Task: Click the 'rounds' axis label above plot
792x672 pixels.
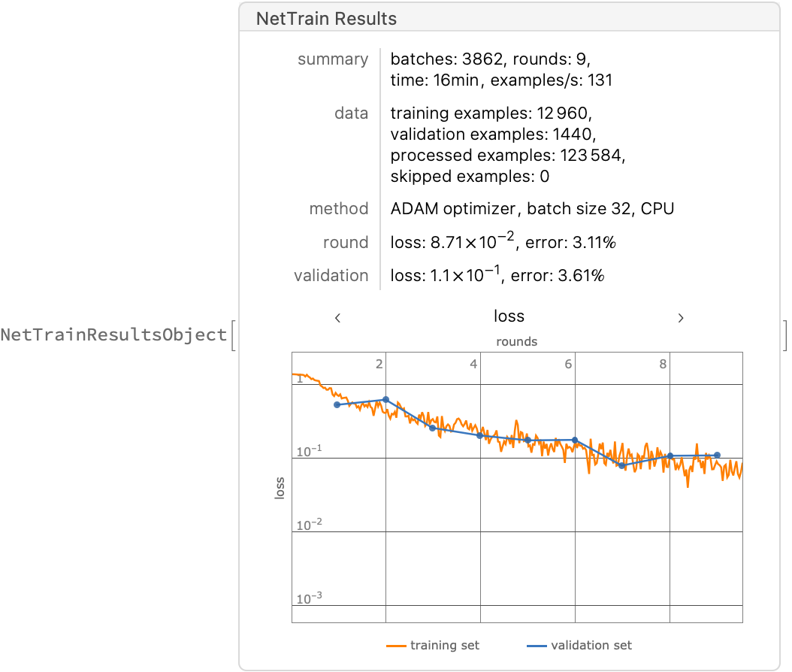Action: (x=516, y=341)
